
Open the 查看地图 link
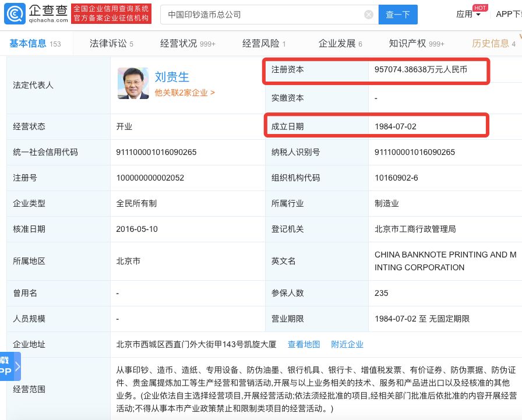304,345
